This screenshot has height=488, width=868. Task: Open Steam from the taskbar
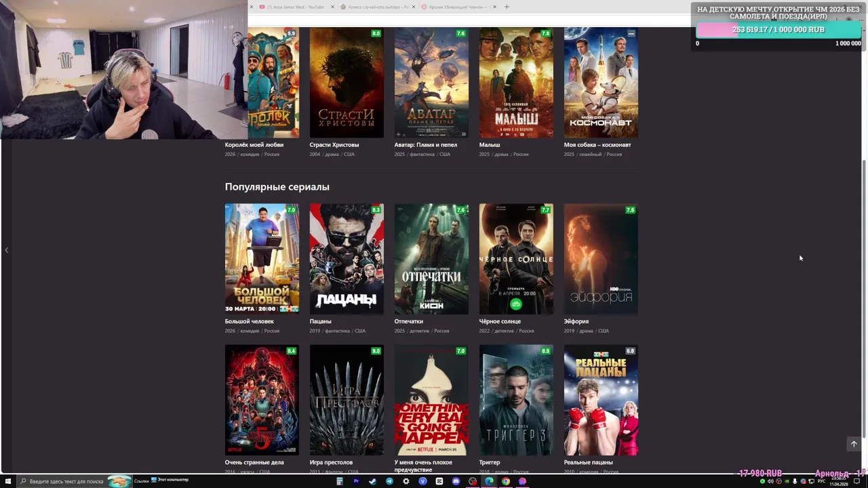click(x=372, y=481)
